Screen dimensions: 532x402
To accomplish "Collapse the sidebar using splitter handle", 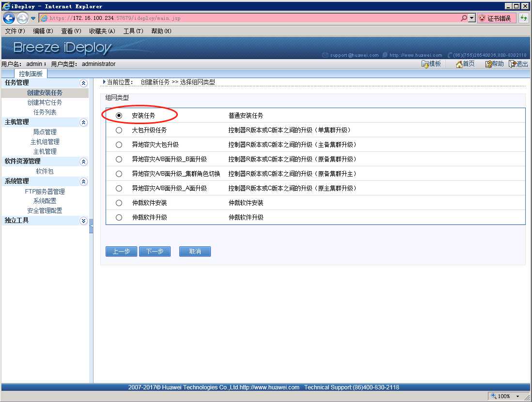I will [91, 226].
